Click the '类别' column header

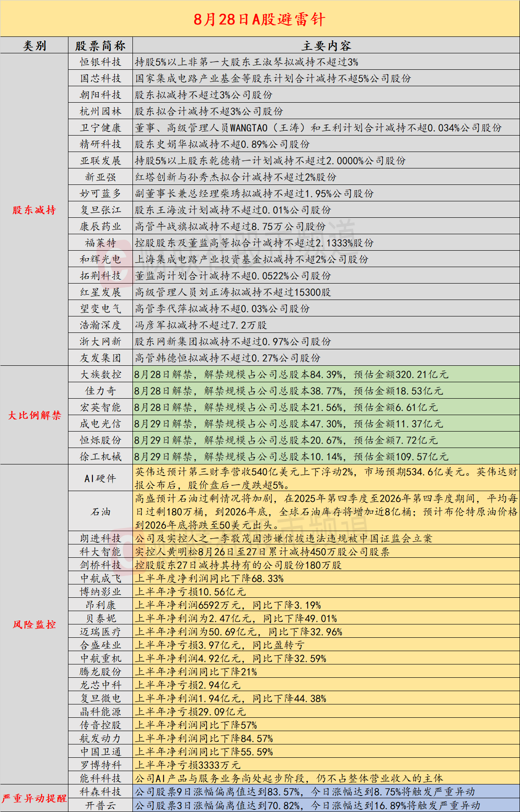pos(34,46)
